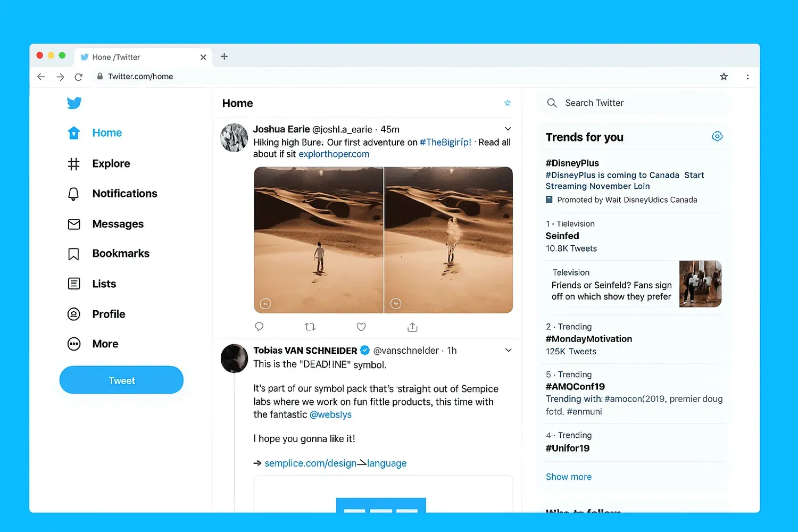This screenshot has width=798, height=532.
Task: Go to your Profile
Action: pos(109,314)
